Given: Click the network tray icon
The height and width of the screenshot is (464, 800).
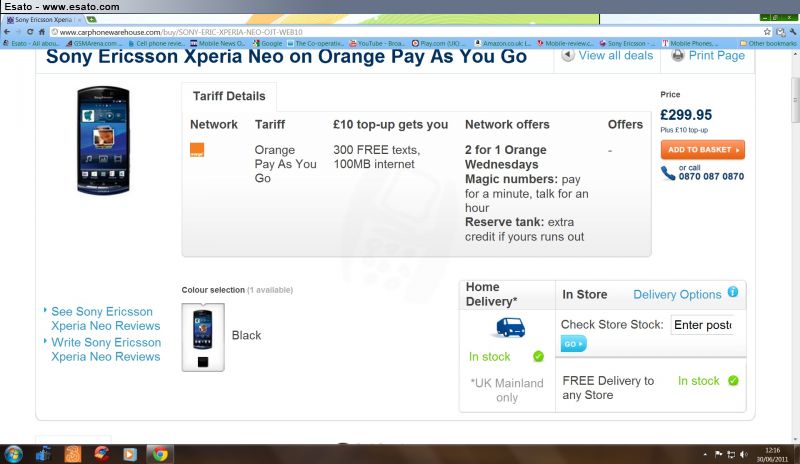Looking at the screenshot, I should click(731, 454).
